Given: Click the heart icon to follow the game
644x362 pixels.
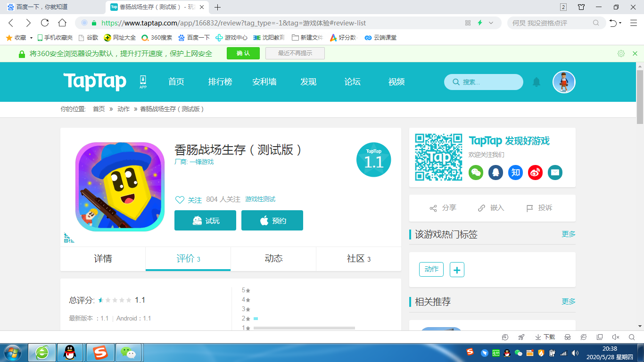Looking at the screenshot, I should coord(180,200).
